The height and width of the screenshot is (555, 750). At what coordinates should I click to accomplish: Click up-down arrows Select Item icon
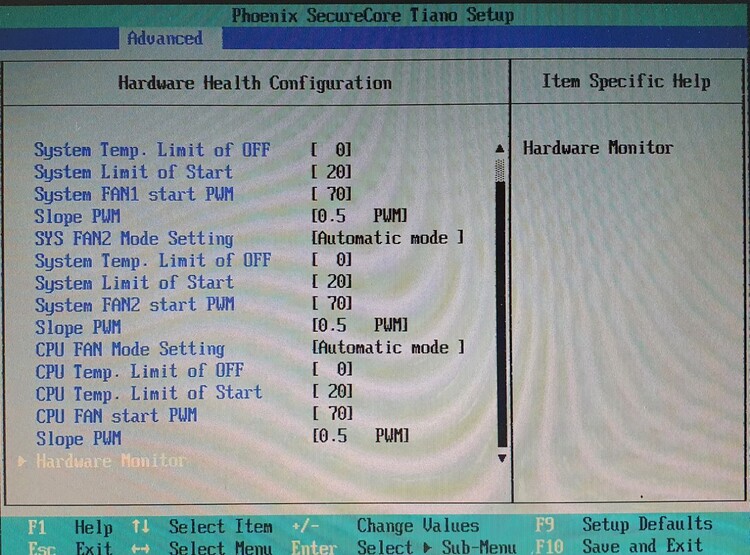click(141, 527)
